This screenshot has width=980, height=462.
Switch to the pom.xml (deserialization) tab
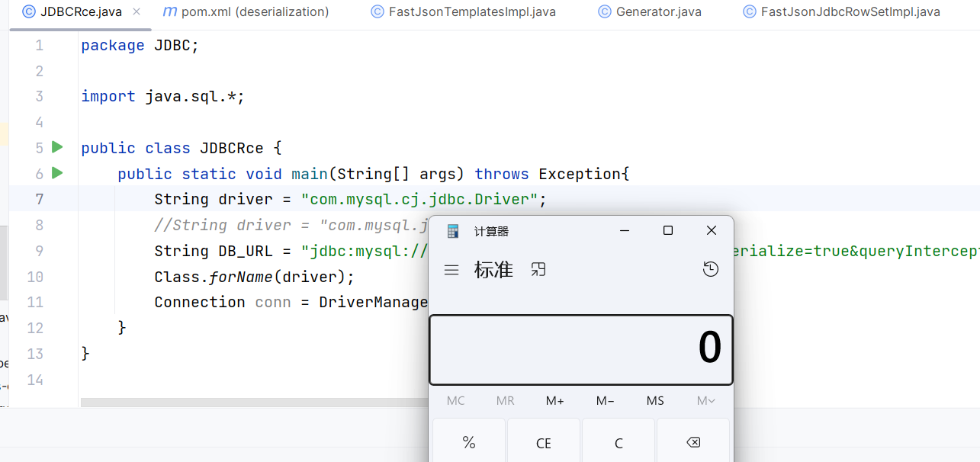(246, 12)
